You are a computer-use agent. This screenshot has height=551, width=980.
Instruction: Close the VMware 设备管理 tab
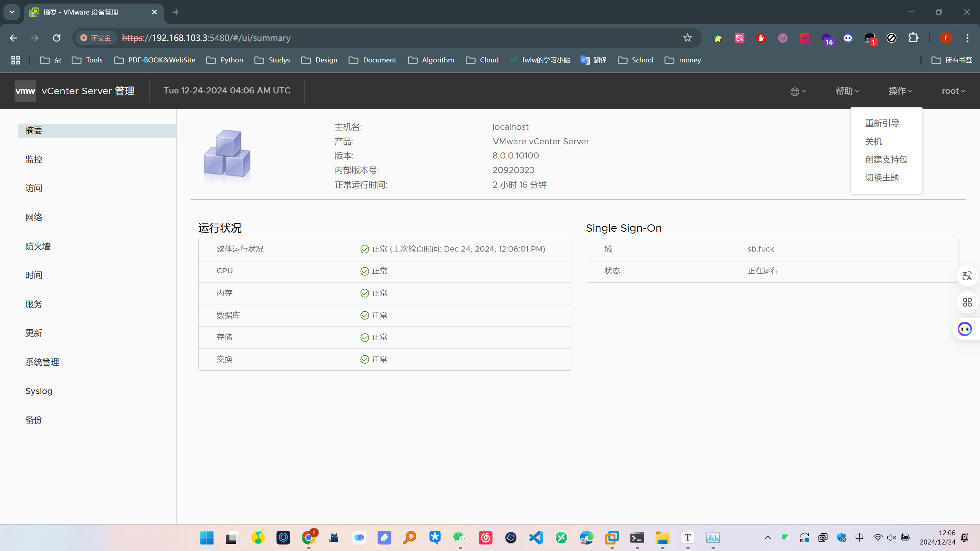point(154,12)
